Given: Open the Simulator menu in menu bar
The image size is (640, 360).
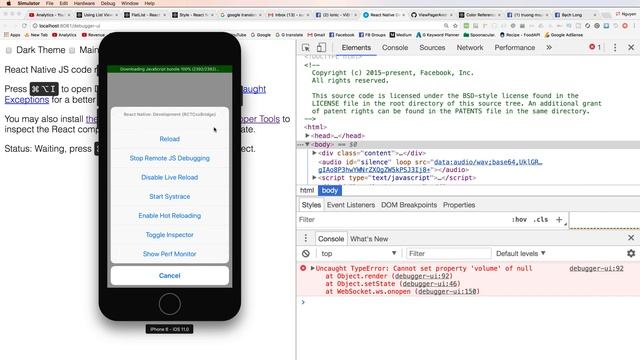Looking at the screenshot, I should pos(29,3).
